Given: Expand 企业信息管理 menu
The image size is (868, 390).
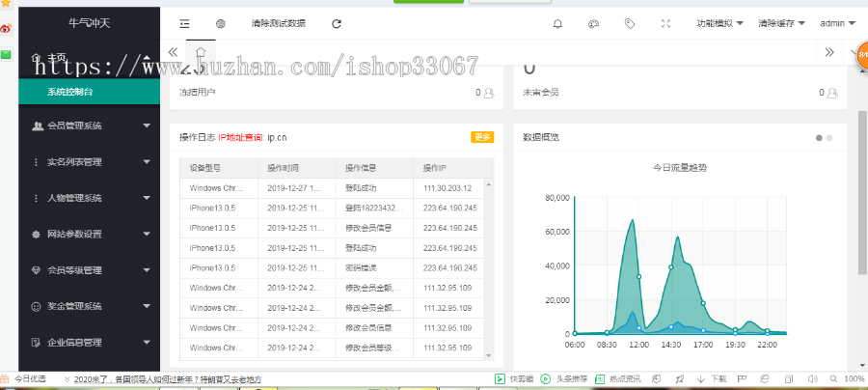Looking at the screenshot, I should coord(89,343).
